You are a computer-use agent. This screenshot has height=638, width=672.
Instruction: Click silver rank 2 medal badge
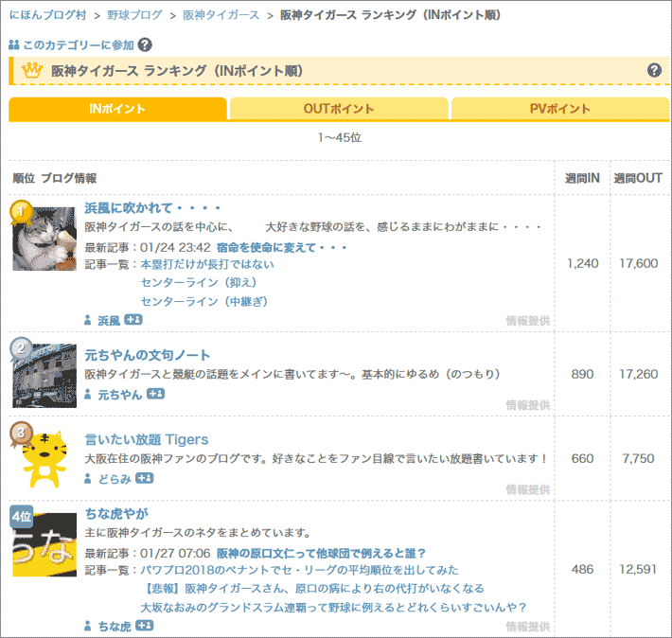click(x=21, y=348)
